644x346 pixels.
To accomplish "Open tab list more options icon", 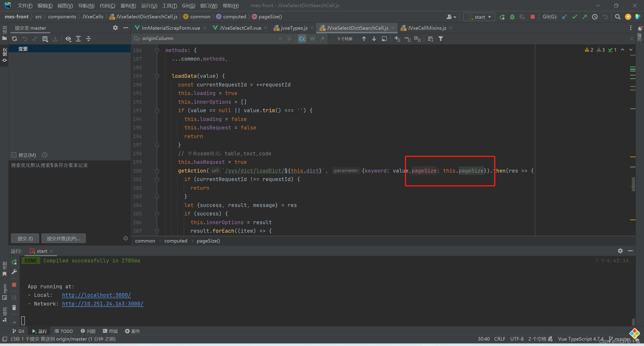I will coord(631,28).
